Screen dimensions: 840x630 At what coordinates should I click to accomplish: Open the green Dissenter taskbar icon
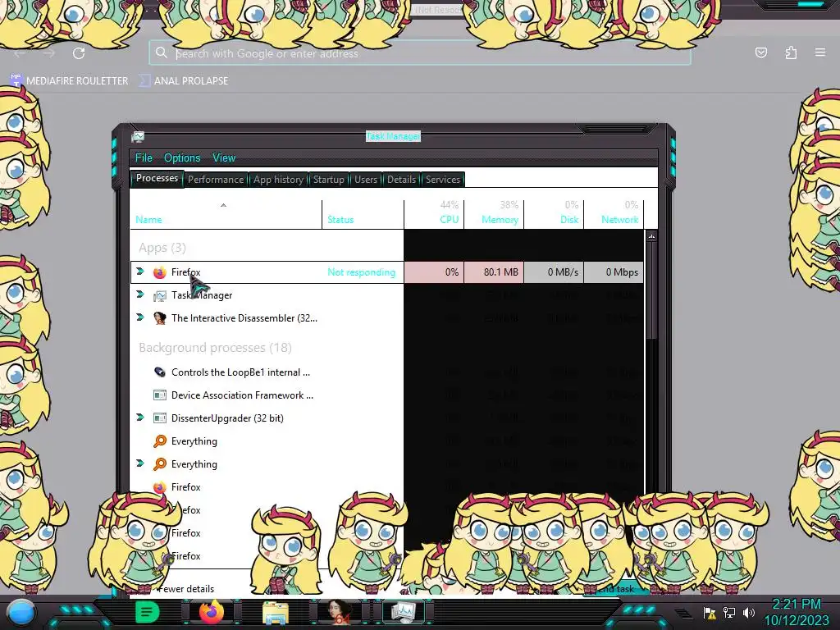147,612
